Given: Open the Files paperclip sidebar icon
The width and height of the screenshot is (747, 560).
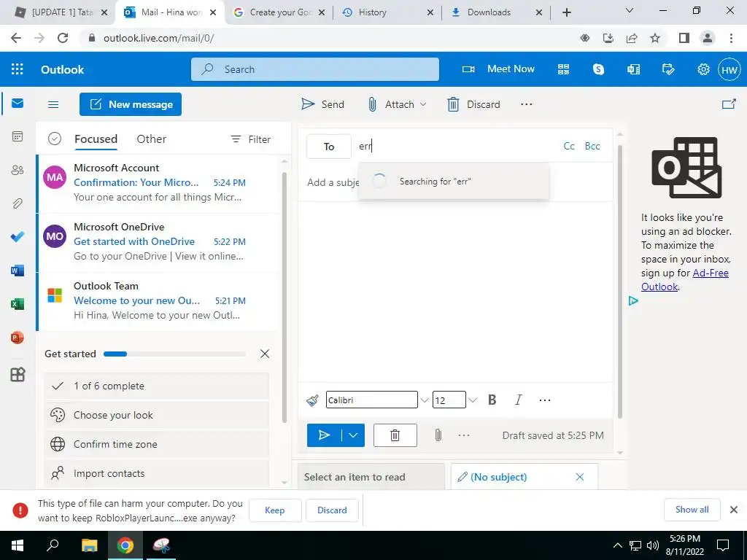Looking at the screenshot, I should click(18, 203).
